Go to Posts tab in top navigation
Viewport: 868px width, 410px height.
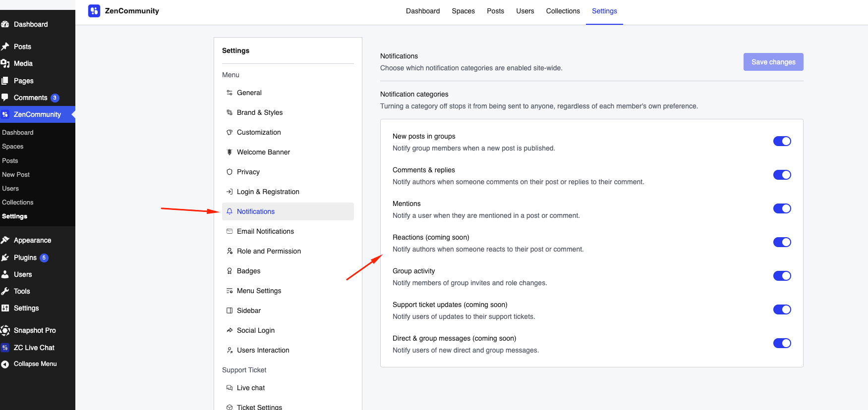pyautogui.click(x=495, y=11)
